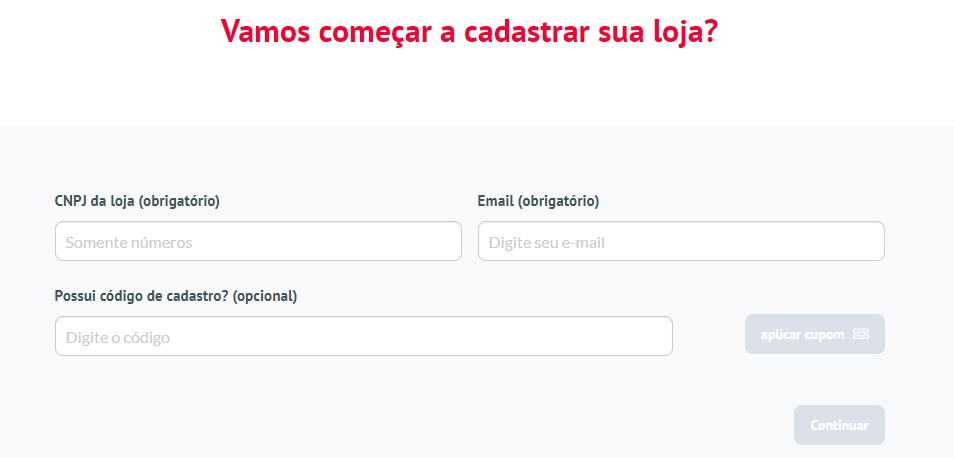Click the "Digite seu e-mail" placeholder text
954x458 pixels.
(x=547, y=242)
